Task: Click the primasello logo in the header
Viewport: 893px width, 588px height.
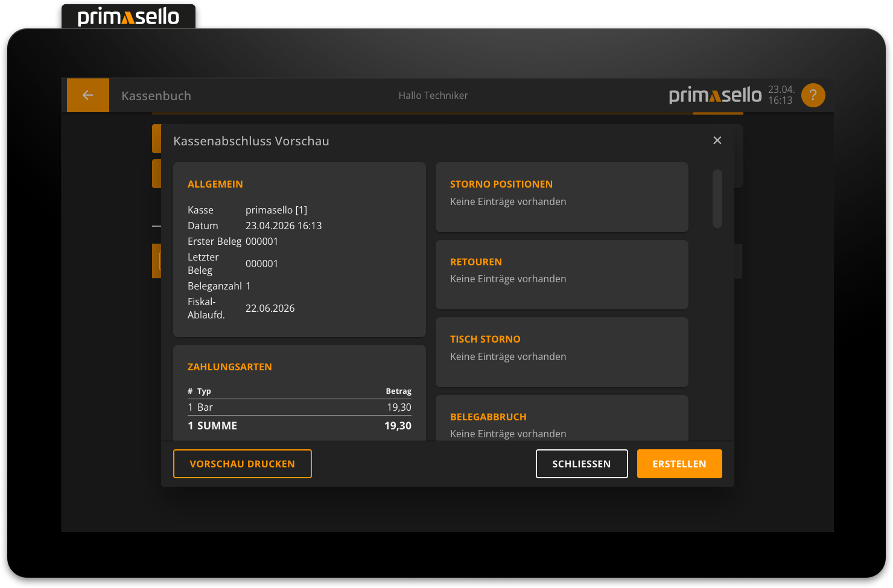Action: tap(715, 95)
